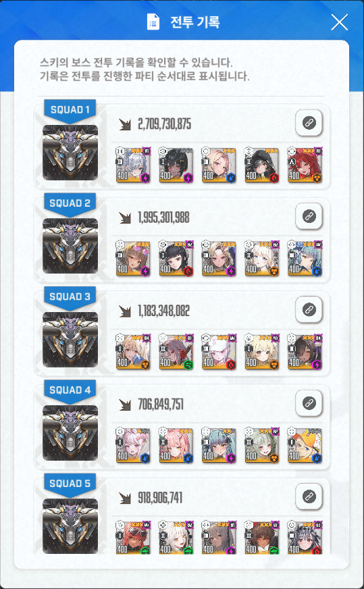Click the link icon for Squad 4
The height and width of the screenshot is (589, 364).
(309, 403)
